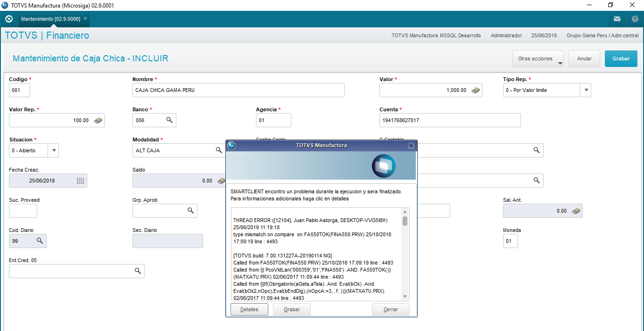644x331 pixels.
Task: Open the help question mark icon
Action: (635, 19)
